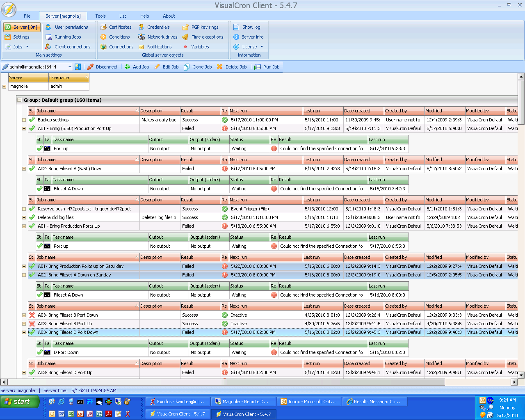
Task: Click the Disconnect button
Action: click(x=102, y=67)
